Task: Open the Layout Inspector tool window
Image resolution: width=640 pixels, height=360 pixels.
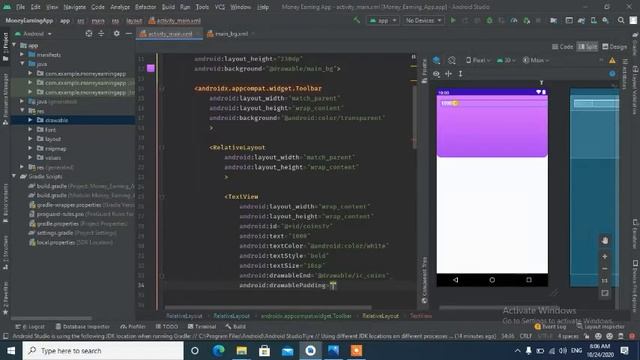Action: (601, 327)
